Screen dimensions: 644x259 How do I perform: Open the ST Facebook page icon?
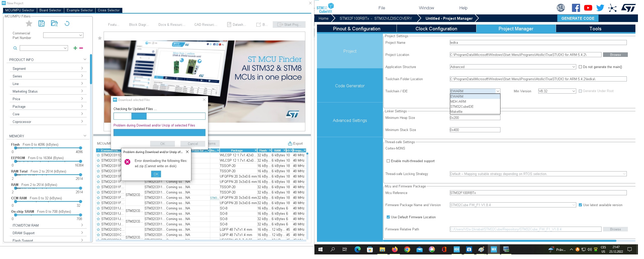576,8
